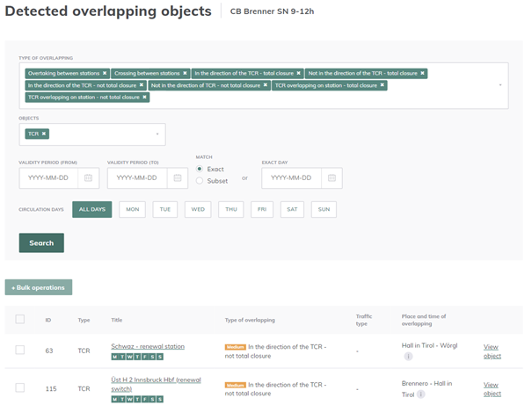This screenshot has height=405, width=532.
Task: Remove 'TCR overlapping on station - total closure' tag
Action: 383,85
